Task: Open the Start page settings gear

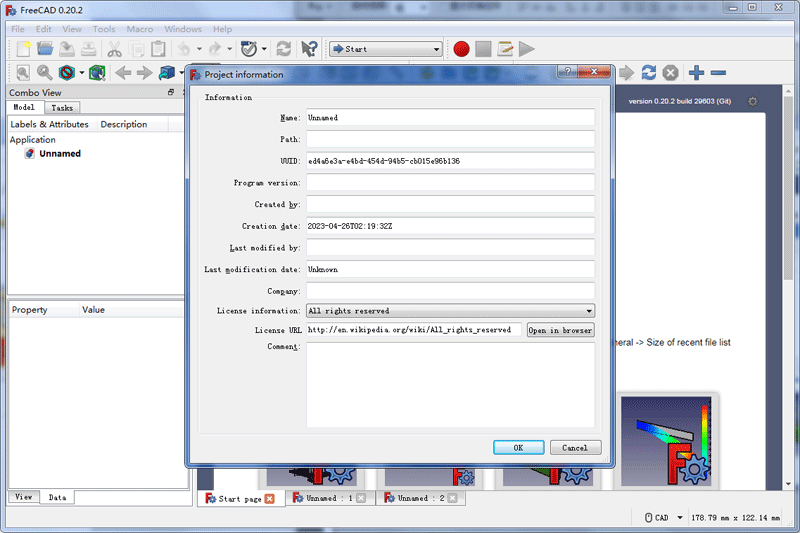Action: click(753, 101)
